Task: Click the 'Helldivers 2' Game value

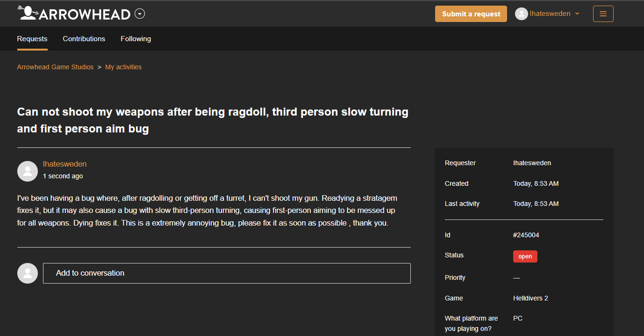Action: coord(530,298)
